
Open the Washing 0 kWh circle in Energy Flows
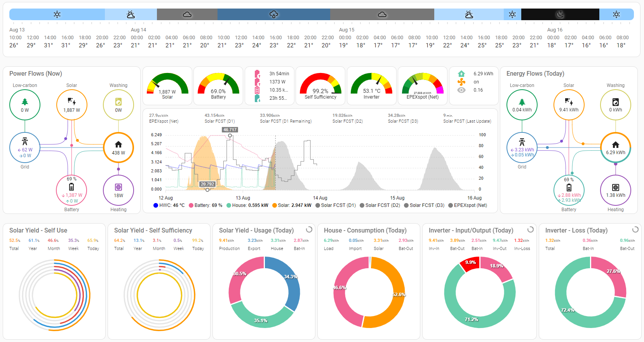pos(616,105)
